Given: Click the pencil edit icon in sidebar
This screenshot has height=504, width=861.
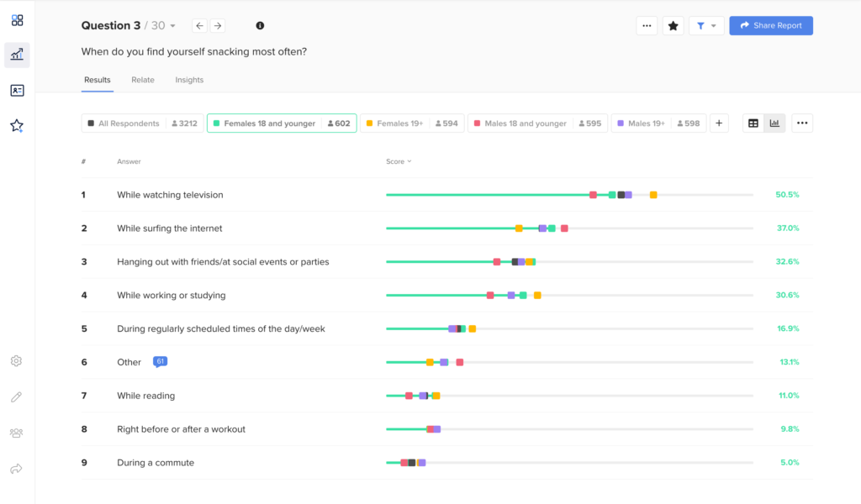Looking at the screenshot, I should point(17,396).
